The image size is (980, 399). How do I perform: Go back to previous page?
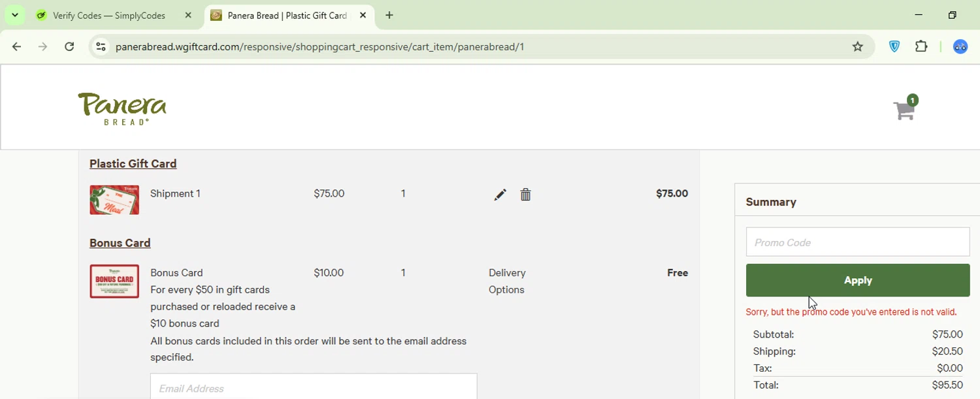(17, 46)
